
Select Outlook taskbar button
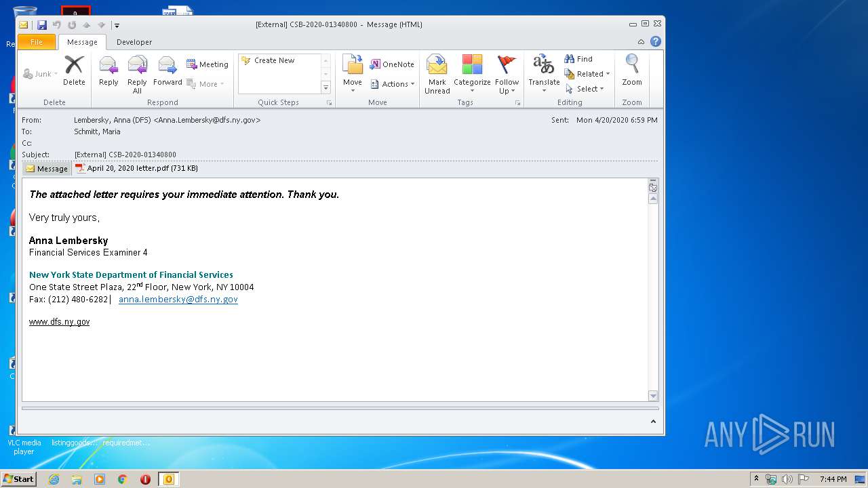point(168,479)
